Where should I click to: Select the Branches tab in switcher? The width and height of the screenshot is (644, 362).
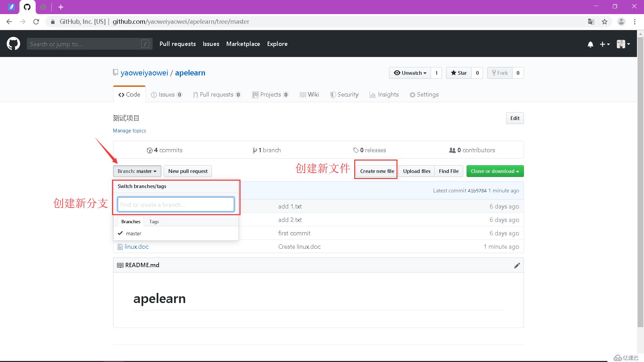pos(131,221)
